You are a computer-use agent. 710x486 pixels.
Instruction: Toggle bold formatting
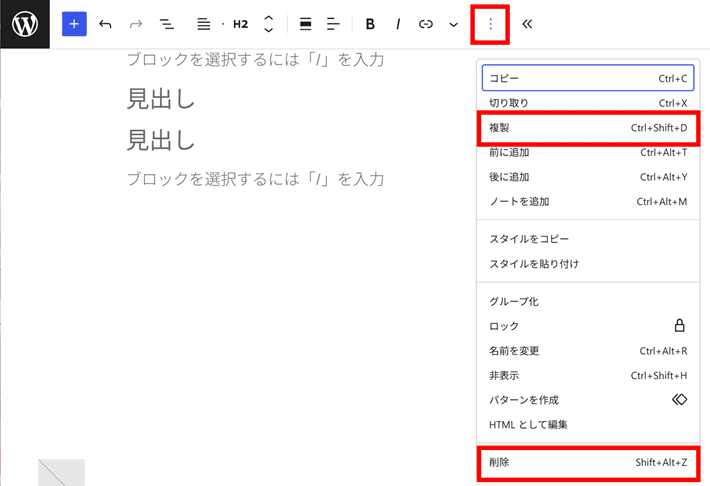click(370, 24)
